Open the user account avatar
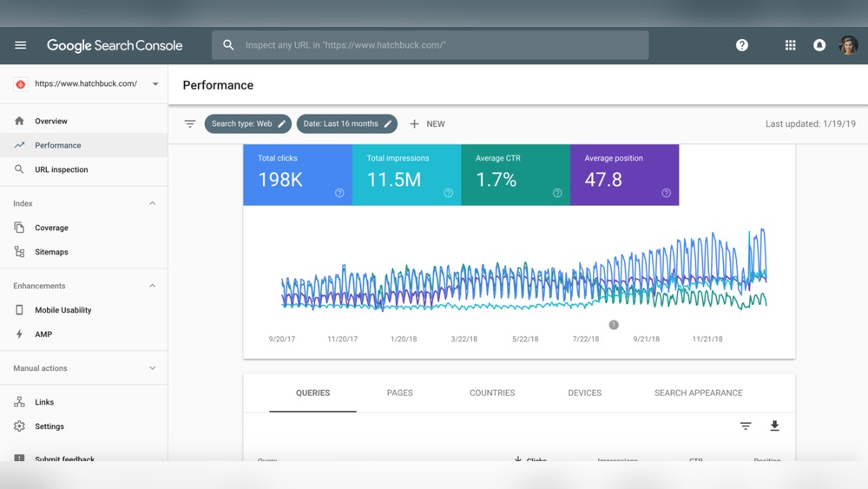868x489 pixels. pyautogui.click(x=848, y=45)
